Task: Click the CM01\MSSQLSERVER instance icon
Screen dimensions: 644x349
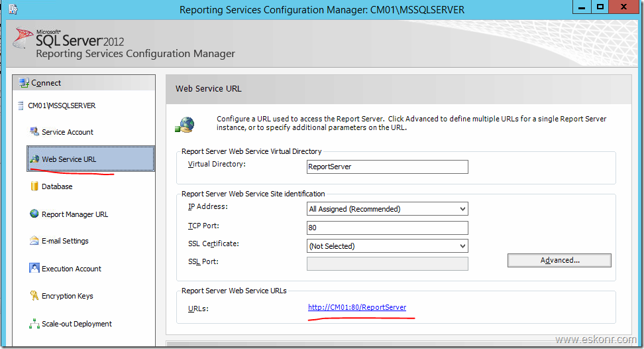Action: coord(21,105)
